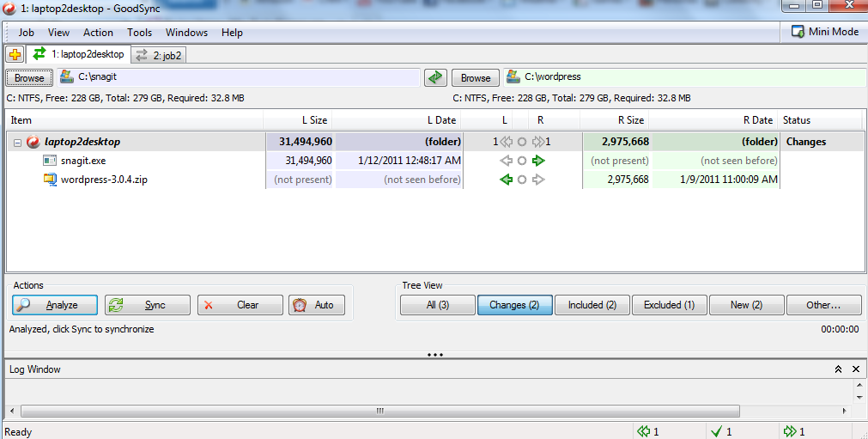This screenshot has width=868, height=439.
Task: Switch to the 2: job2 tab
Action: pyautogui.click(x=159, y=55)
